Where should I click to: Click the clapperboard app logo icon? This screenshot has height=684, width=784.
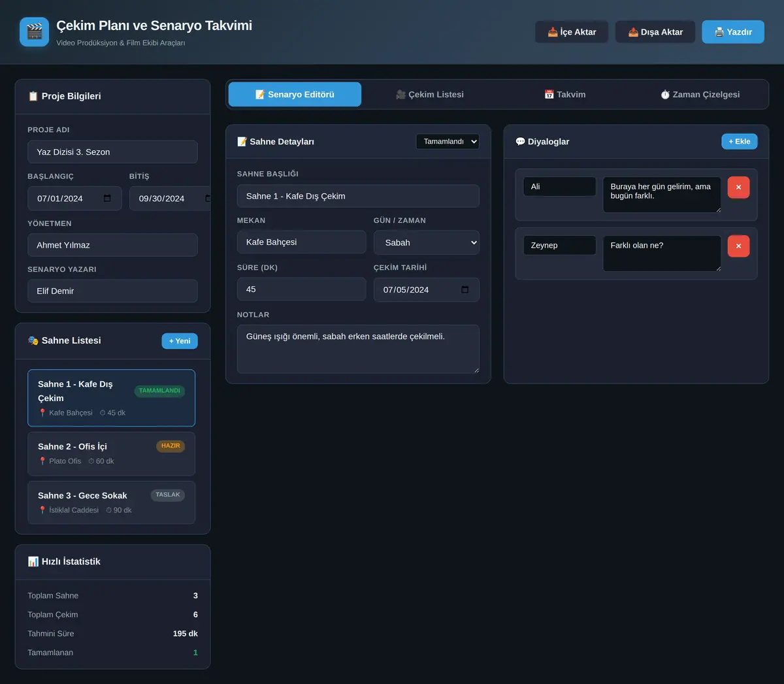[34, 32]
